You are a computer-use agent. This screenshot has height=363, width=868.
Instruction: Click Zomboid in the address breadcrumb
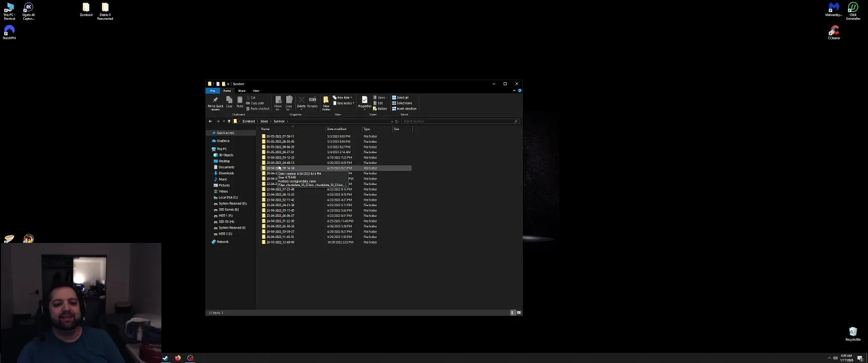(248, 122)
